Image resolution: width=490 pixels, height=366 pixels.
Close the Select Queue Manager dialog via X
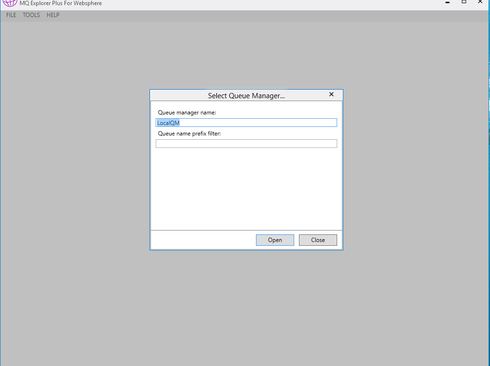[331, 94]
